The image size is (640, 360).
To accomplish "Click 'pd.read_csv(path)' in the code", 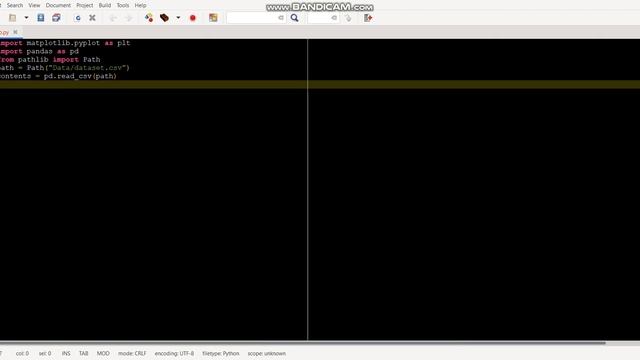I will pos(80,76).
